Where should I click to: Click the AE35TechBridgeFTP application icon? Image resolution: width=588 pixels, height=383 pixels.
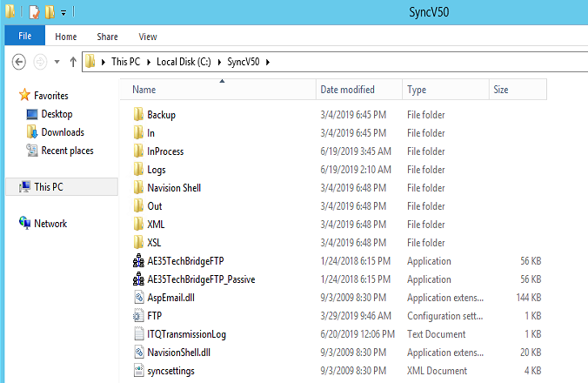tap(138, 261)
